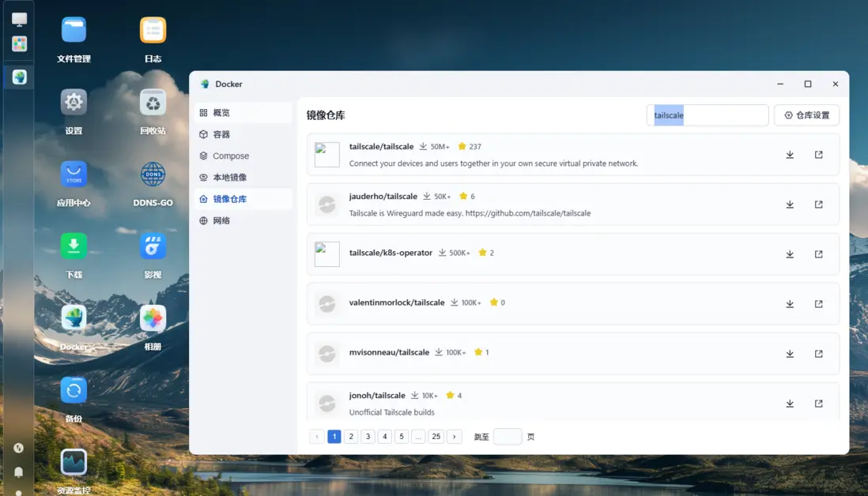Launch the 应用中心 app store icon
The width and height of the screenshot is (868, 496).
click(x=74, y=175)
